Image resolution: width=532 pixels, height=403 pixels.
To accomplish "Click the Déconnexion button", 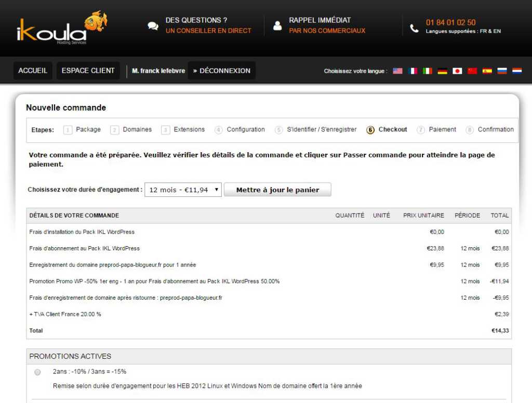I will (x=222, y=71).
